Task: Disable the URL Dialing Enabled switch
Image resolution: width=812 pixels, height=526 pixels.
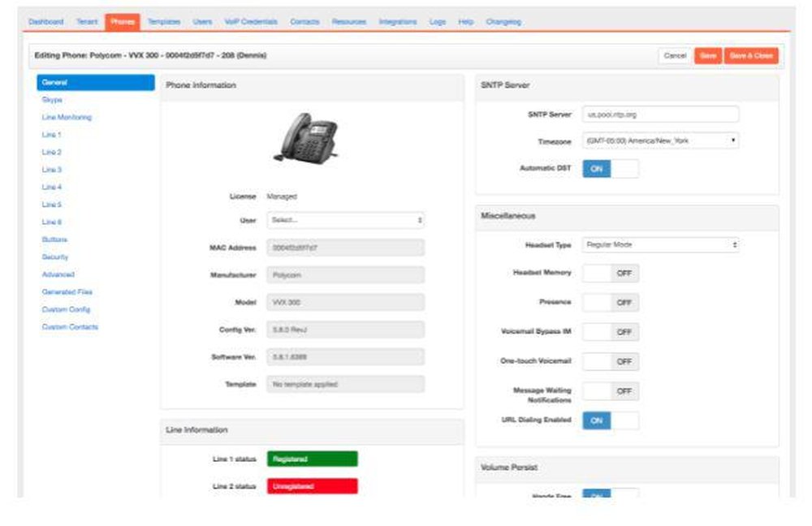Action: pyautogui.click(x=611, y=421)
